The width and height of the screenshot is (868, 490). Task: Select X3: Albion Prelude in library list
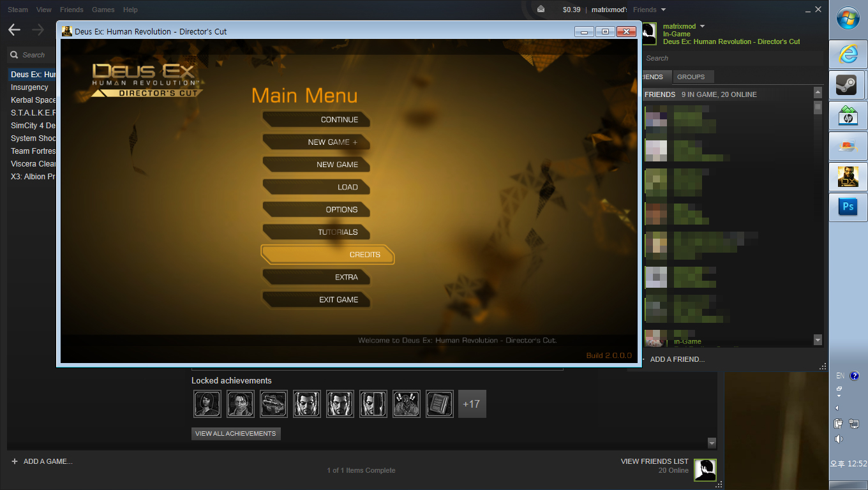coord(33,177)
